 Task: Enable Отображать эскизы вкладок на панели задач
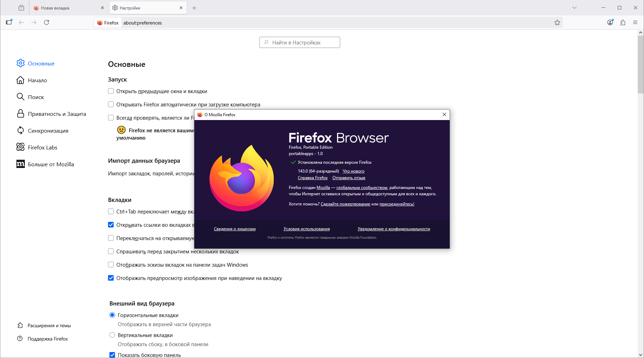click(x=111, y=265)
